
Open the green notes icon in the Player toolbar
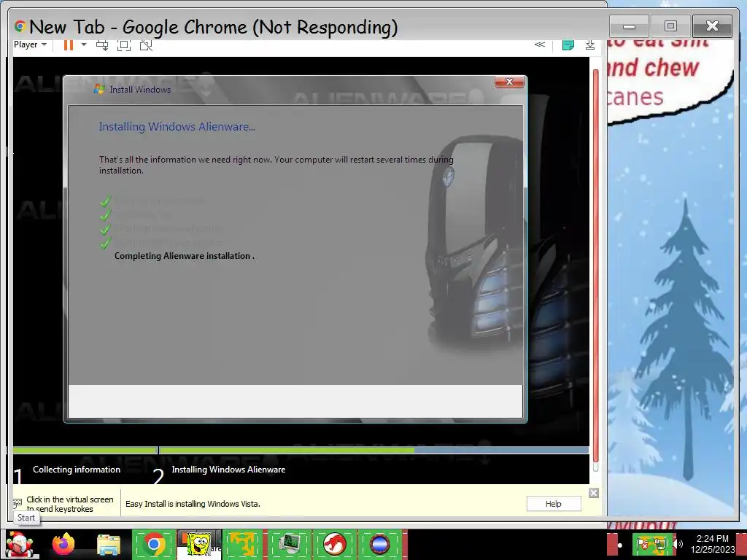click(568, 44)
